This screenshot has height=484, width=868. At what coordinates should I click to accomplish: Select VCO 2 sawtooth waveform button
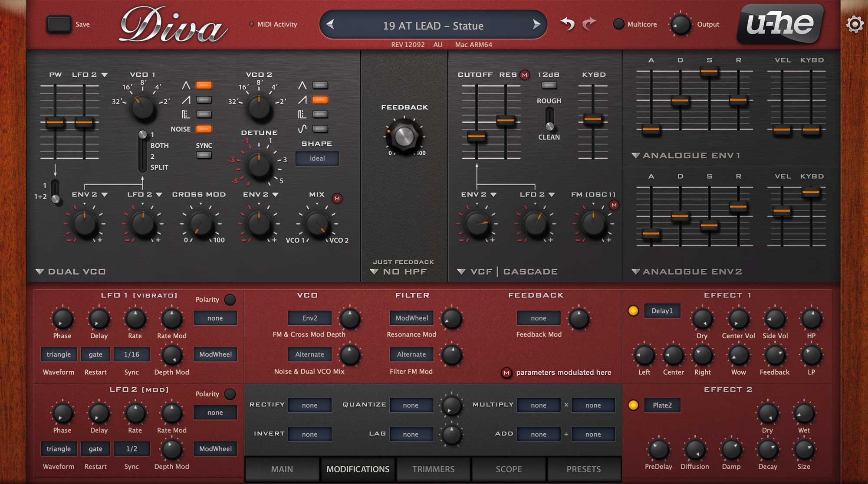pyautogui.click(x=320, y=100)
